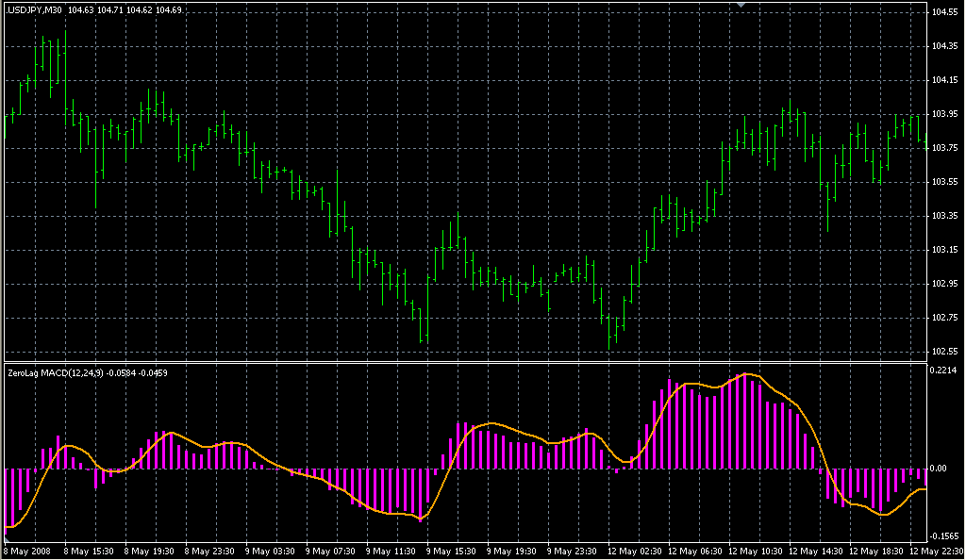
Task: Click the -0.1565 indicator scale value
Action: [x=944, y=534]
